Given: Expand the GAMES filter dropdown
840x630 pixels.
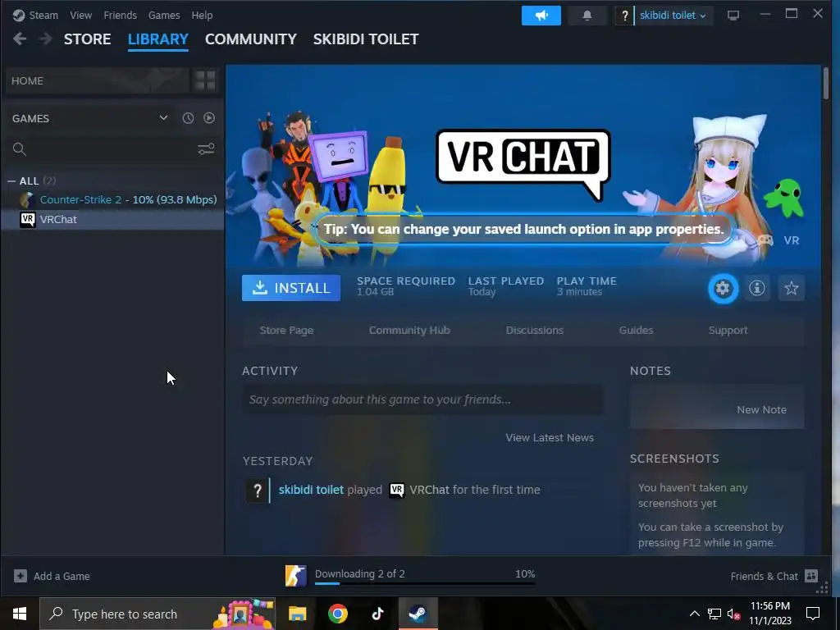Looking at the screenshot, I should pyautogui.click(x=163, y=118).
